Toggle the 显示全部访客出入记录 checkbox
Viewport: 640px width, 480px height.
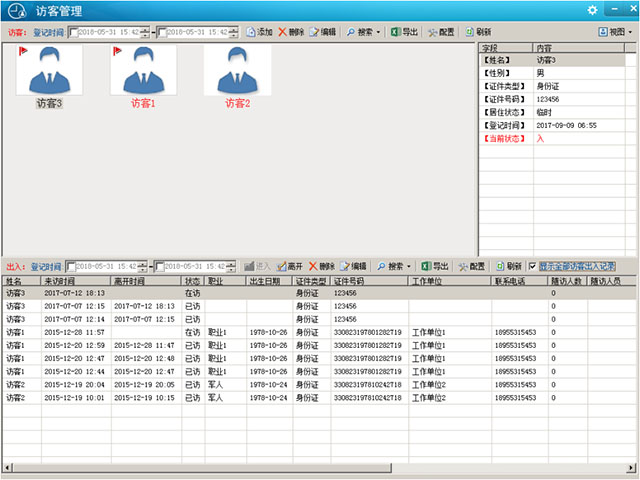532,267
